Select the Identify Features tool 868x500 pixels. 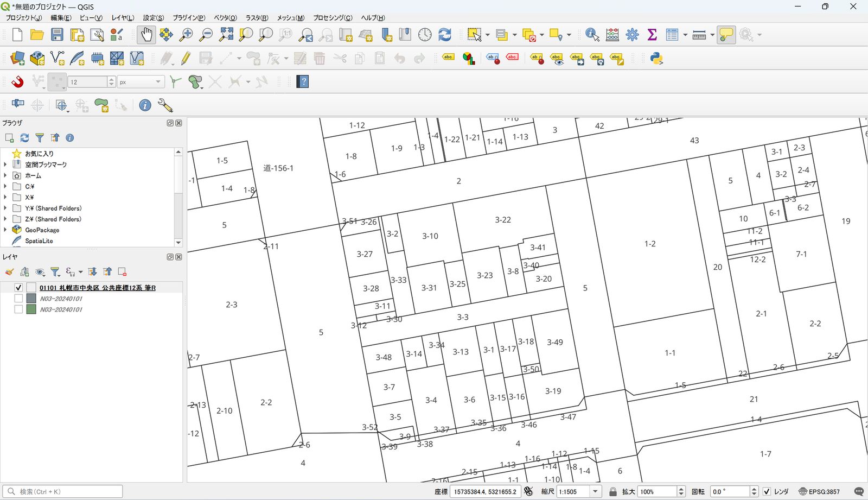592,35
